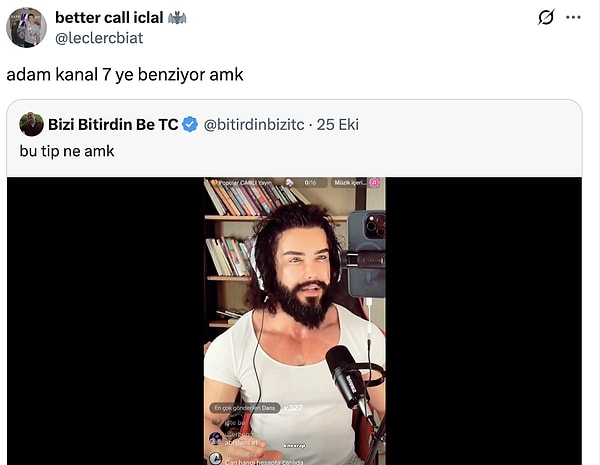Click the bat emoji beside the display name

(177, 18)
